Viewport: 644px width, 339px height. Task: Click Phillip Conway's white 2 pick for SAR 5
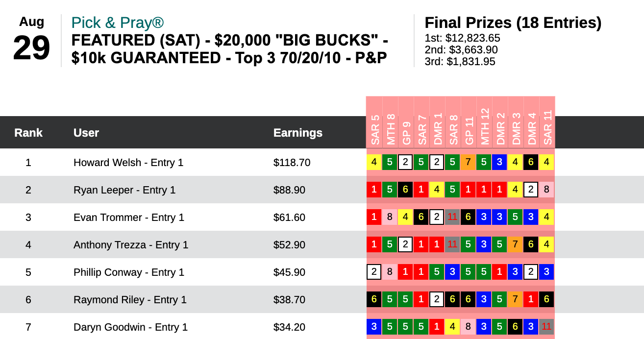pyautogui.click(x=375, y=272)
